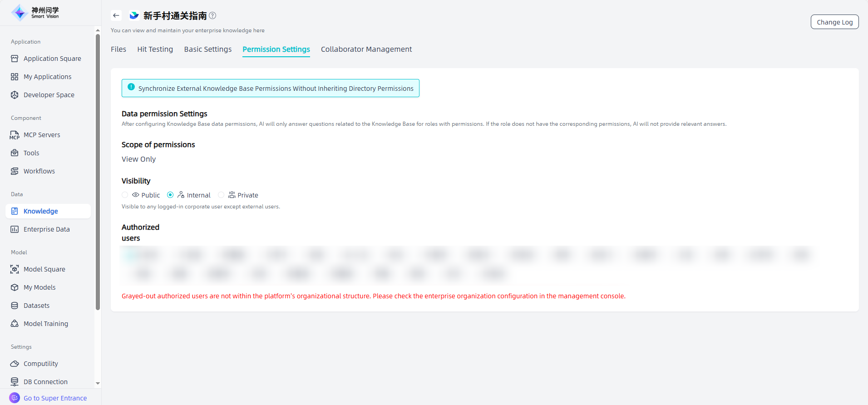This screenshot has height=405, width=868.
Task: Select the Public visibility option
Action: point(125,195)
